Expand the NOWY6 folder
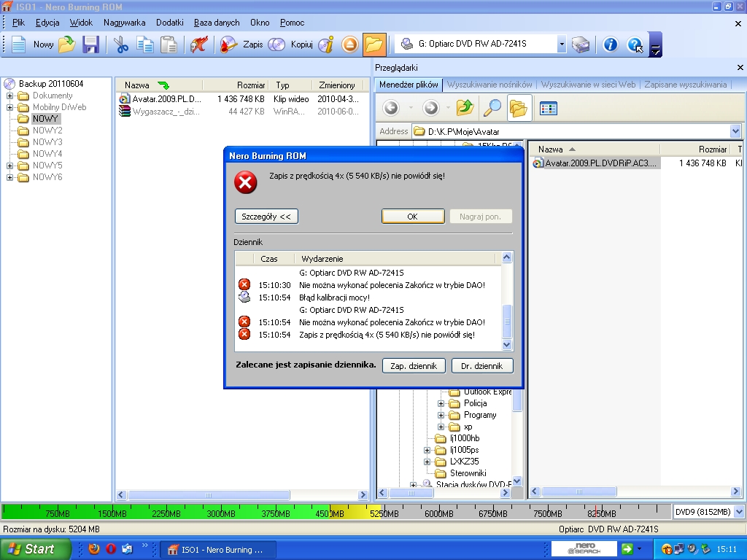Viewport: 747px width, 560px height. (9, 178)
